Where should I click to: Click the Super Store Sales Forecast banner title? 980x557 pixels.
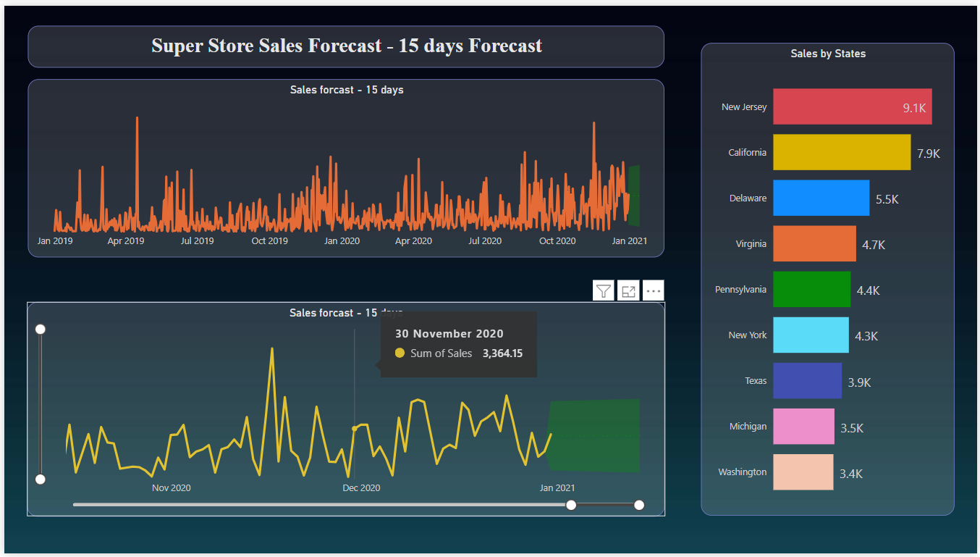pos(346,46)
